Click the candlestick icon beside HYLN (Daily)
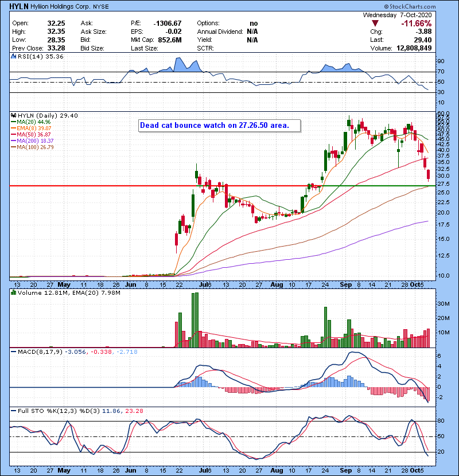Screen dimensions: 459x476 pyautogui.click(x=13, y=116)
